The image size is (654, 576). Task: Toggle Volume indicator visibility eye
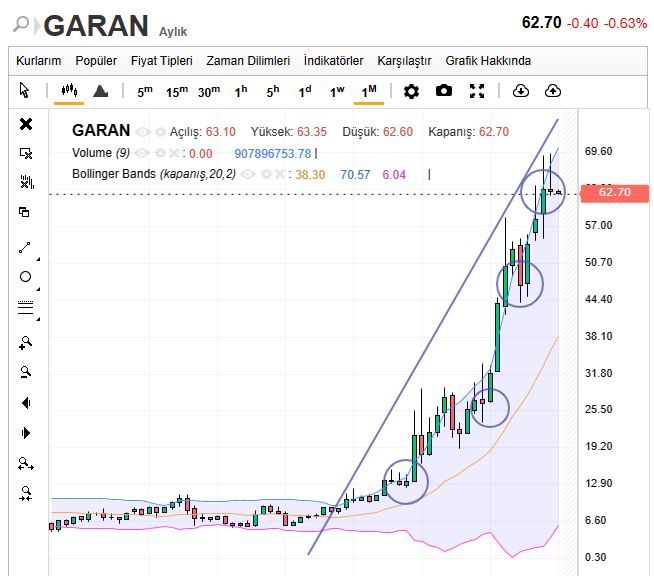click(142, 153)
